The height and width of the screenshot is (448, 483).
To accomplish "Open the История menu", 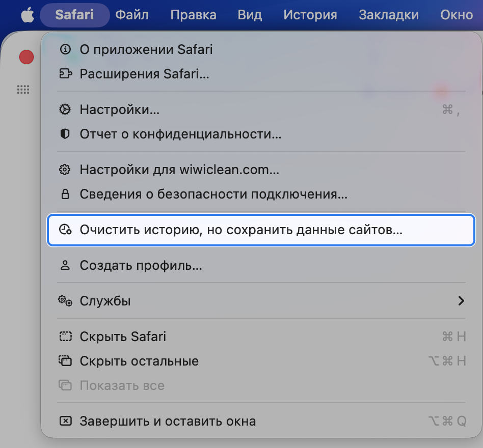I will (310, 15).
